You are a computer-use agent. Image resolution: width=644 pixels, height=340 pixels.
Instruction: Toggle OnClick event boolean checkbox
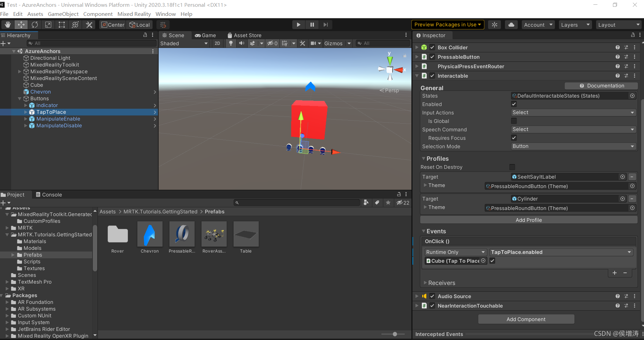tap(492, 261)
